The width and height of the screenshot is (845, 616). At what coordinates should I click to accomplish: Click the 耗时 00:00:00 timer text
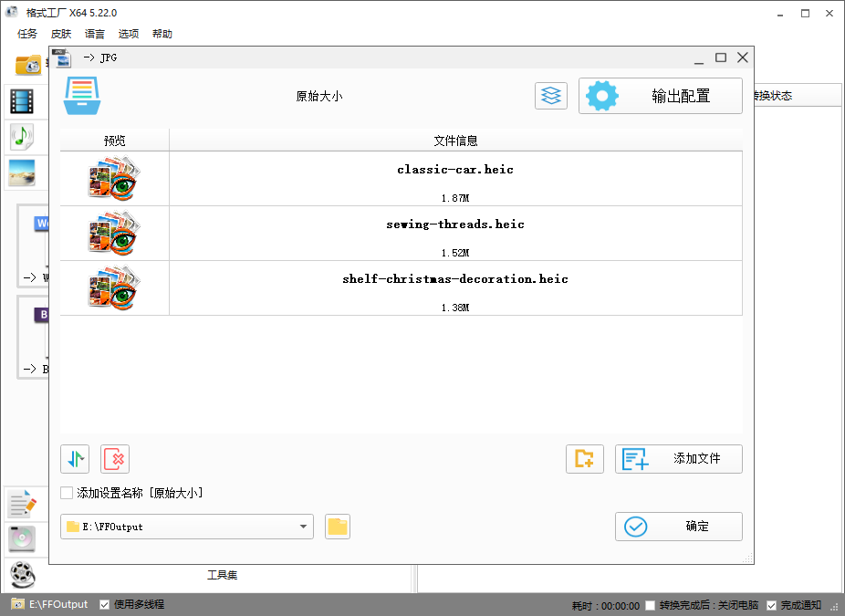click(606, 606)
